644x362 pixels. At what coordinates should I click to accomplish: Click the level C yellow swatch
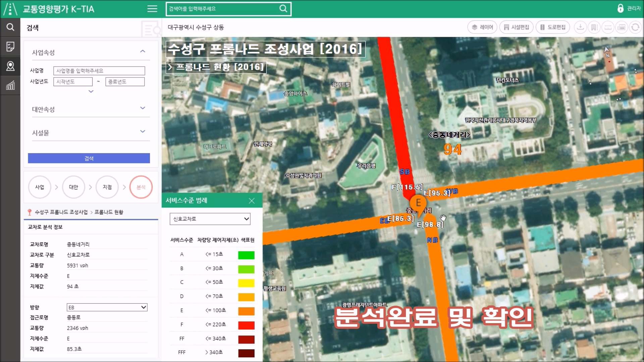(246, 283)
